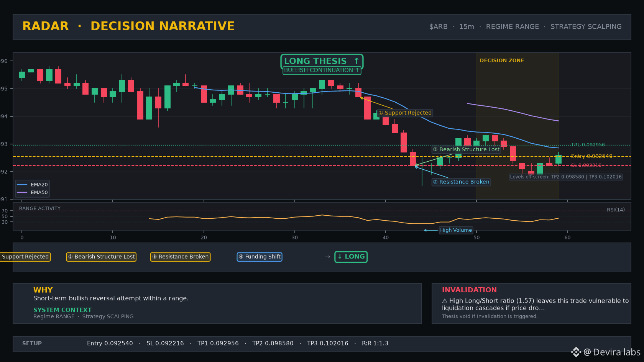Click the 40 tick on the x-axis

click(x=386, y=238)
